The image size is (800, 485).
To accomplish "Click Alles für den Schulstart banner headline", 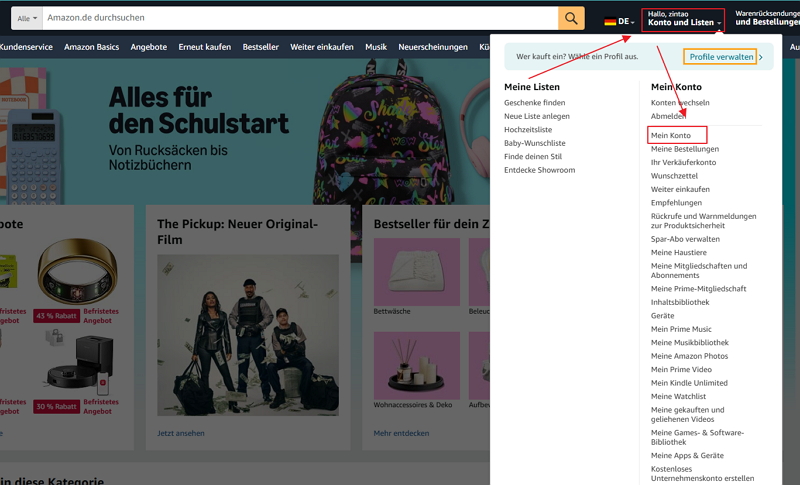I will 198,111.
